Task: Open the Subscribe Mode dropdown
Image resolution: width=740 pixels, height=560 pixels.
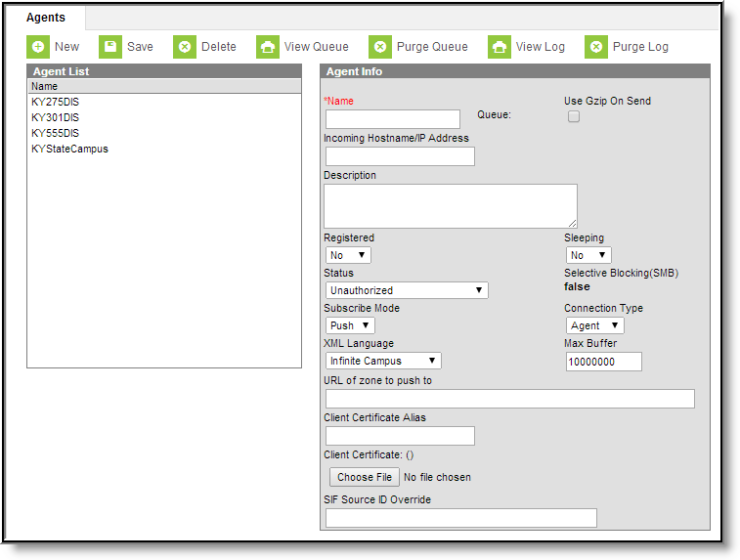Action: [350, 325]
